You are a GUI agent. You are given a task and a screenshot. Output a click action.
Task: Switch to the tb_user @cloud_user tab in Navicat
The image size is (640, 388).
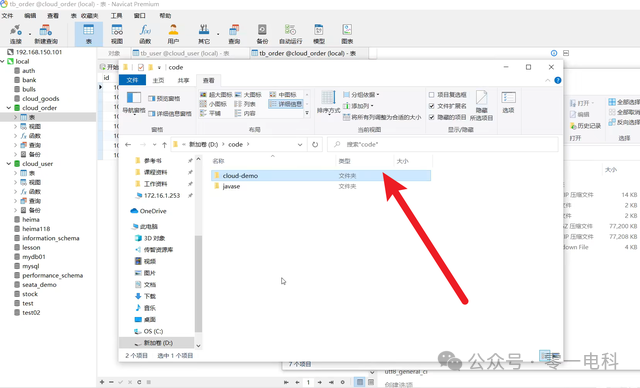click(x=185, y=53)
